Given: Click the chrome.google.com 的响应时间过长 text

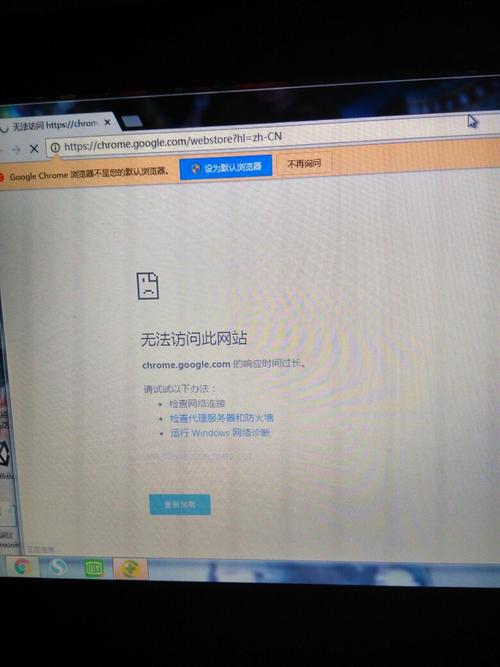Looking at the screenshot, I should click(x=223, y=364).
